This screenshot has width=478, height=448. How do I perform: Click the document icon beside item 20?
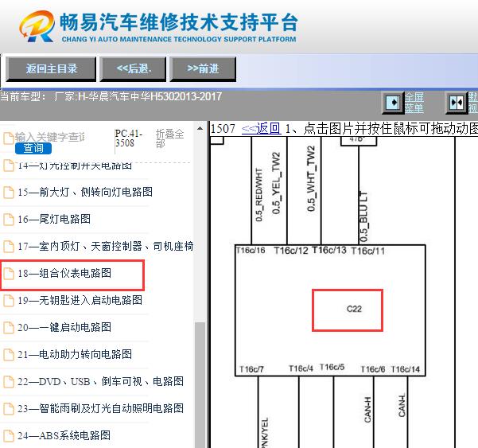(x=9, y=328)
